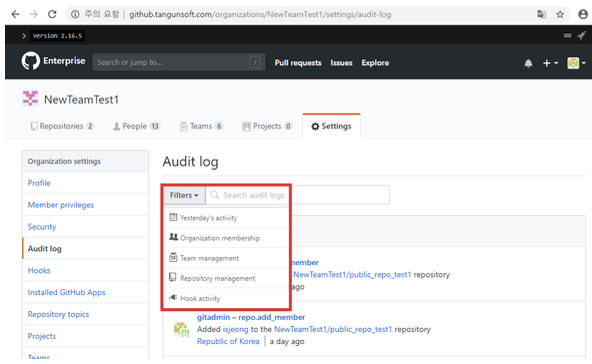Open Security settings page

pos(42,227)
